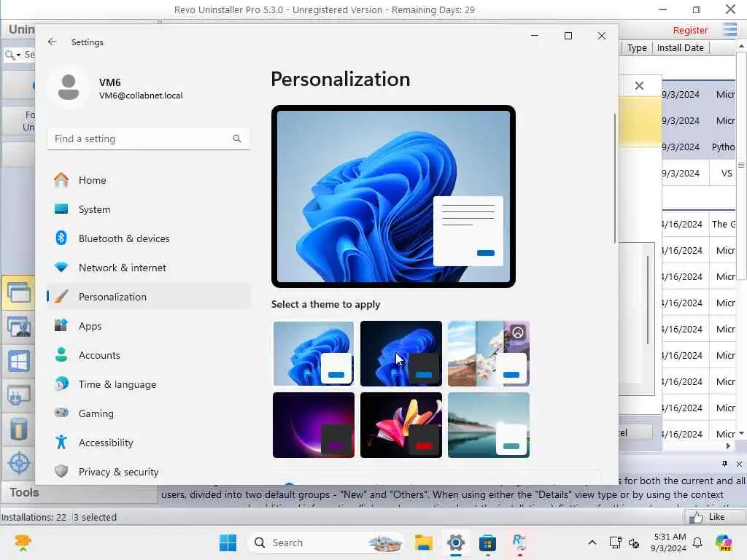This screenshot has width=747, height=560.
Task: Click the Settings window vertical scrollbar
Action: click(615, 179)
